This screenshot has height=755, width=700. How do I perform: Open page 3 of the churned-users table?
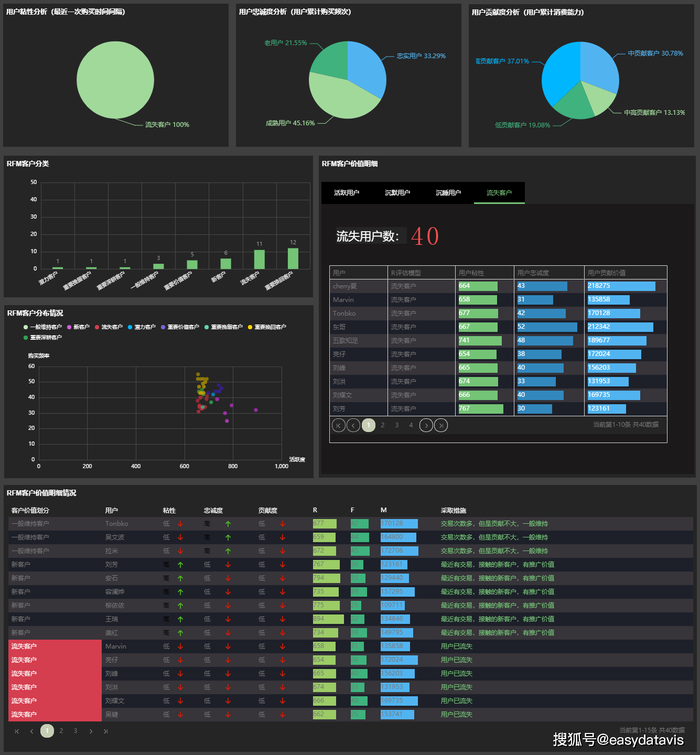point(397,425)
